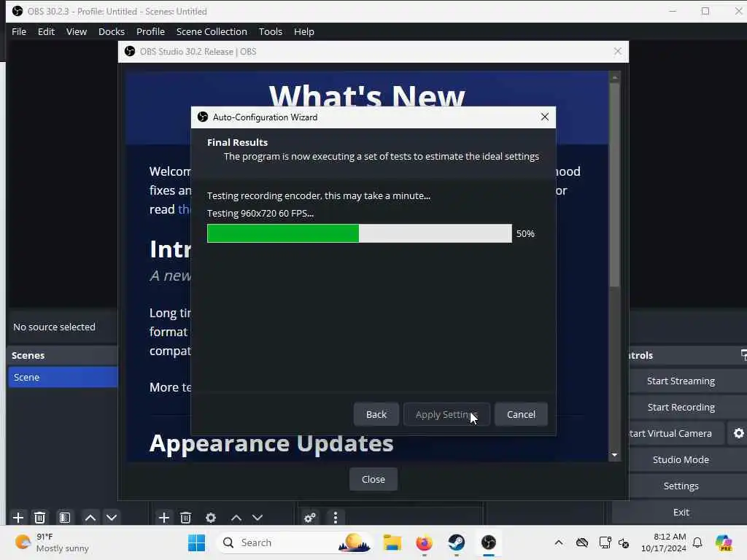Open Virtual Camera settings gear icon
The height and width of the screenshot is (560, 747).
coord(738,433)
